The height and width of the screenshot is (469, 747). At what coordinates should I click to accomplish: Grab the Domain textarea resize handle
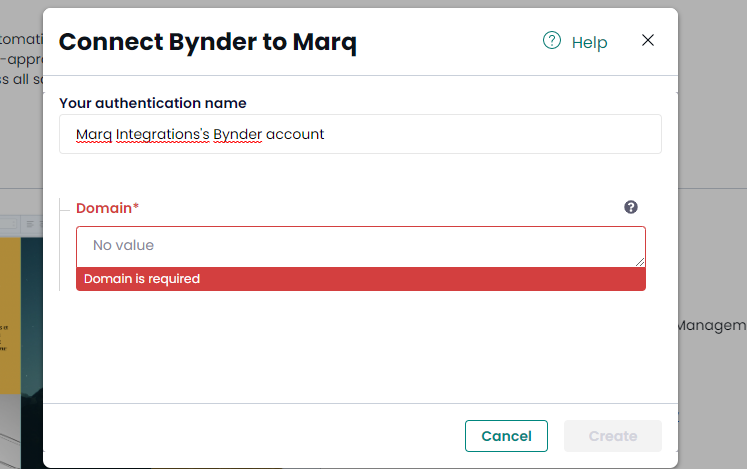(x=640, y=262)
